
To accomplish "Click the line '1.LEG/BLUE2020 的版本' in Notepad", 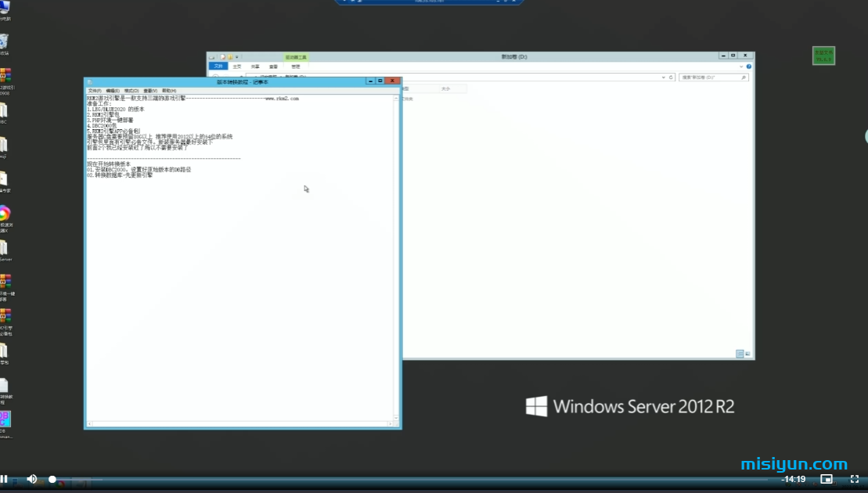I will click(x=115, y=109).
